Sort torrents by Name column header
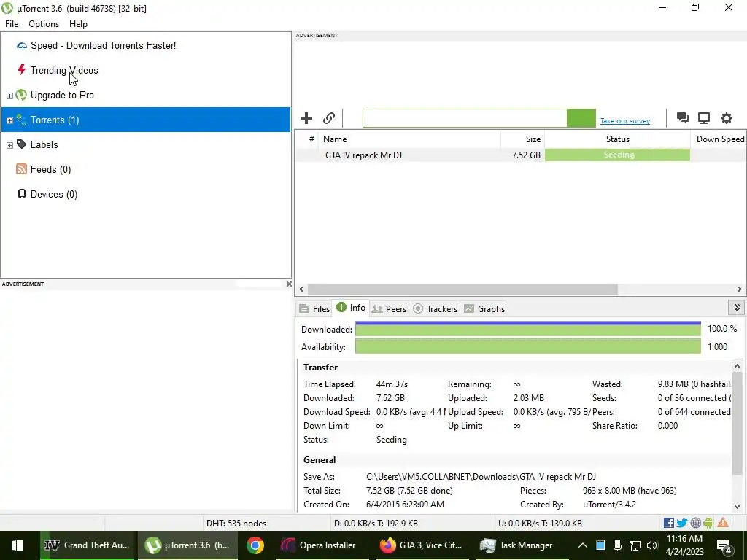The width and height of the screenshot is (747, 560). click(x=409, y=139)
